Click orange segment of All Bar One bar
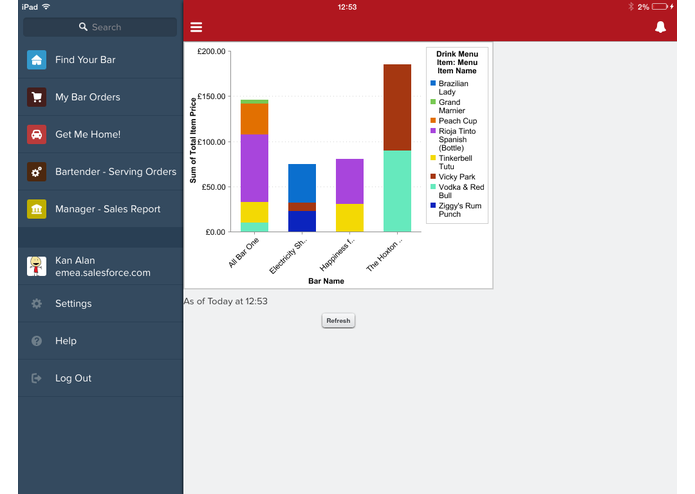 [254, 119]
